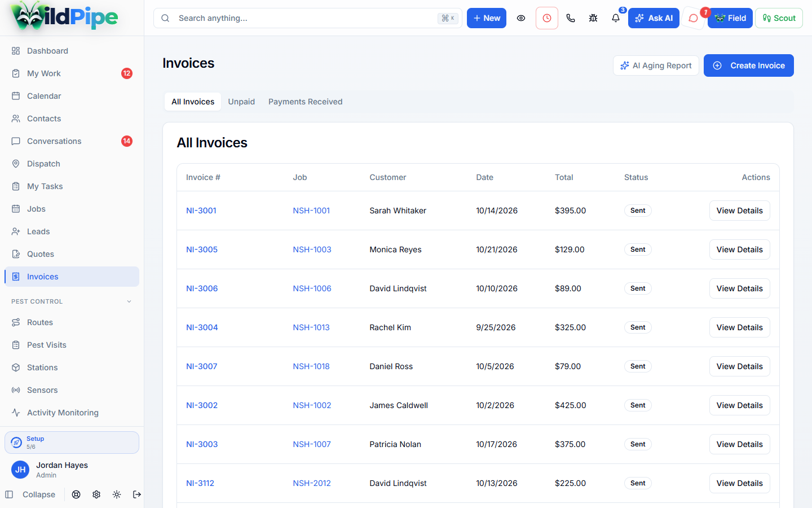Image resolution: width=812 pixels, height=508 pixels.
Task: Click the Search anything field
Action: [x=308, y=18]
